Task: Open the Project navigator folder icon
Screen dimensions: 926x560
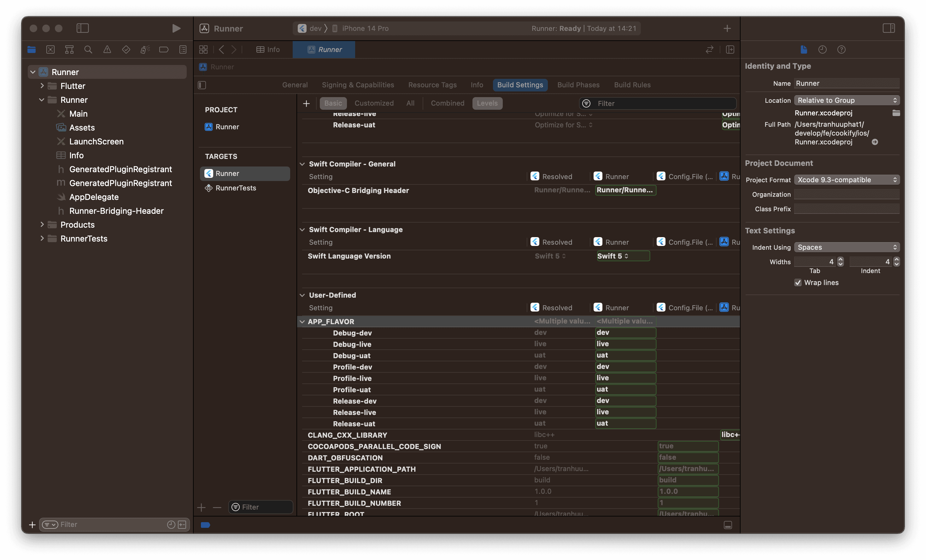Action: coord(32,49)
